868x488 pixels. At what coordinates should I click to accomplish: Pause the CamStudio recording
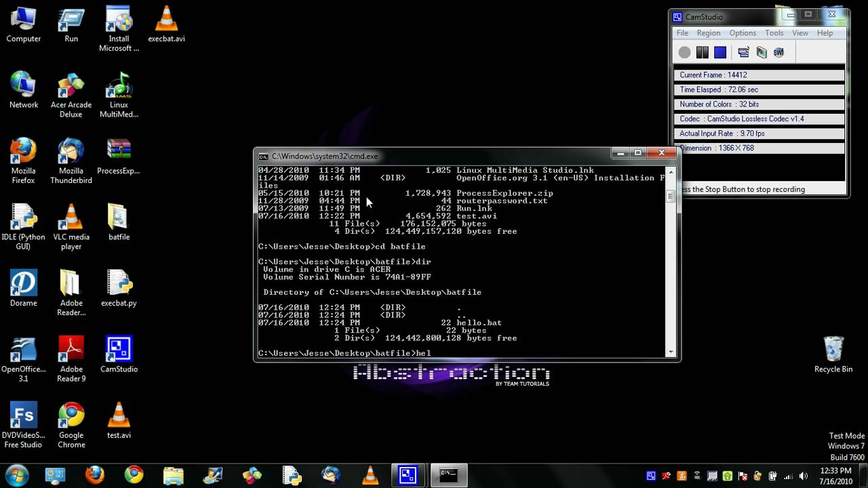coord(703,52)
